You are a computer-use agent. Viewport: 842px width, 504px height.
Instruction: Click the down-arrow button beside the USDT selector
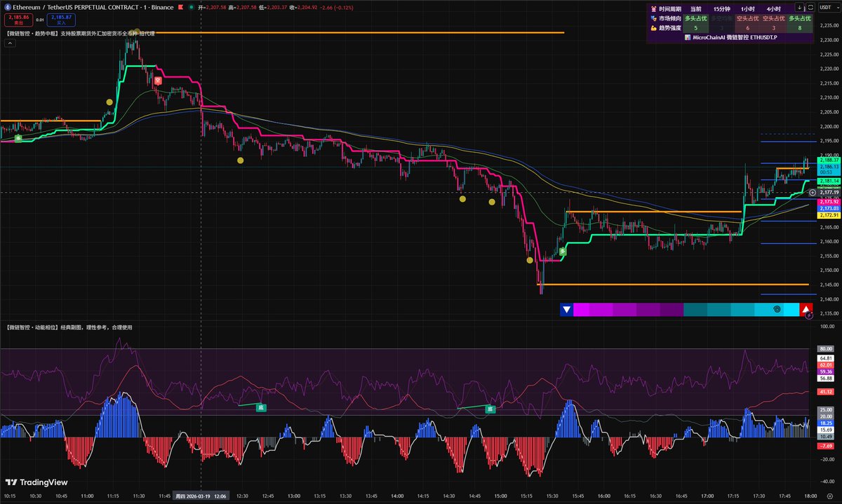pos(801,7)
